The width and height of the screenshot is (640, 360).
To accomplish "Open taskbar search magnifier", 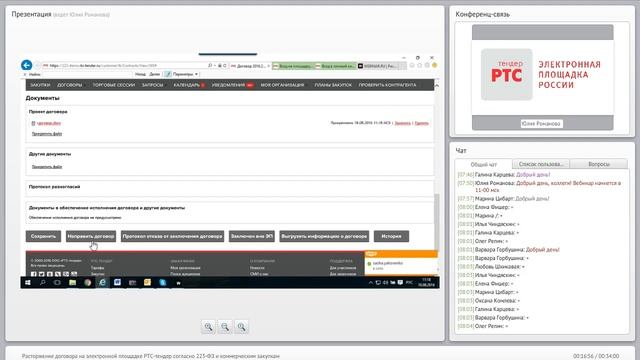I will tap(42, 282).
